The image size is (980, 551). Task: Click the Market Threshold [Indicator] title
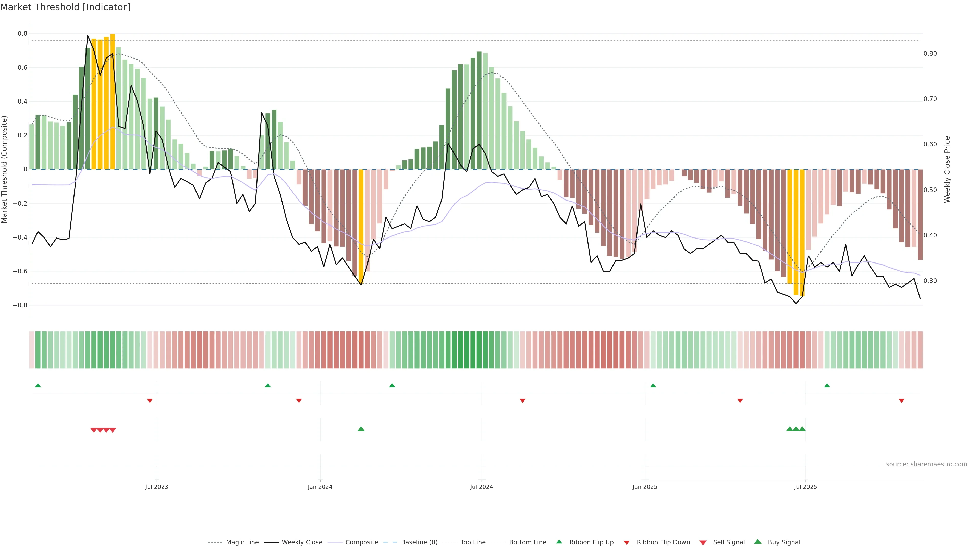[65, 7]
